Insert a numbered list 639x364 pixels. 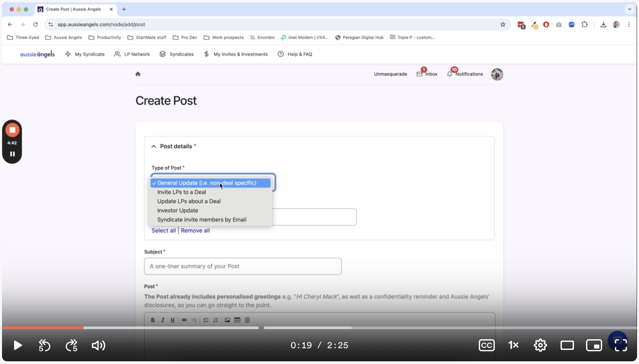(216, 320)
